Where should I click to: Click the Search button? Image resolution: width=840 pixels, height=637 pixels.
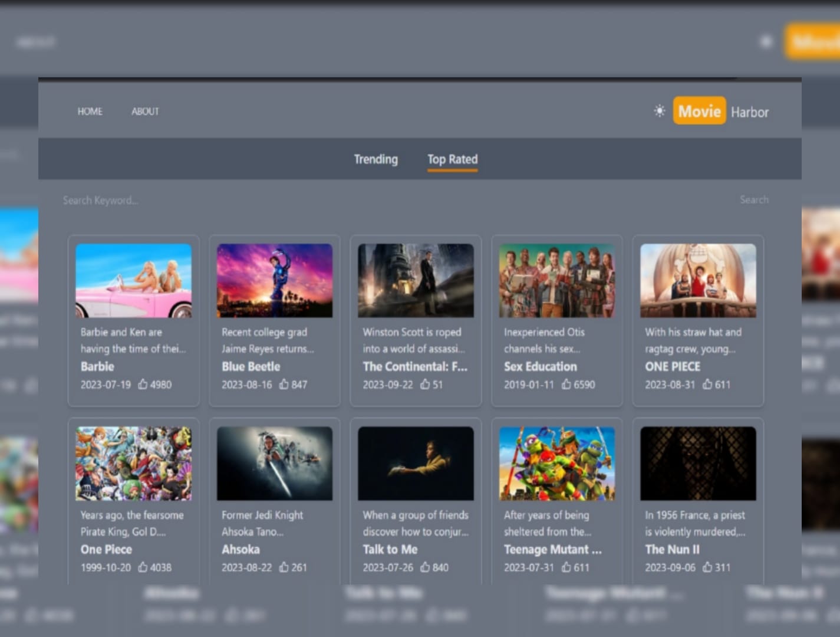[x=754, y=200]
